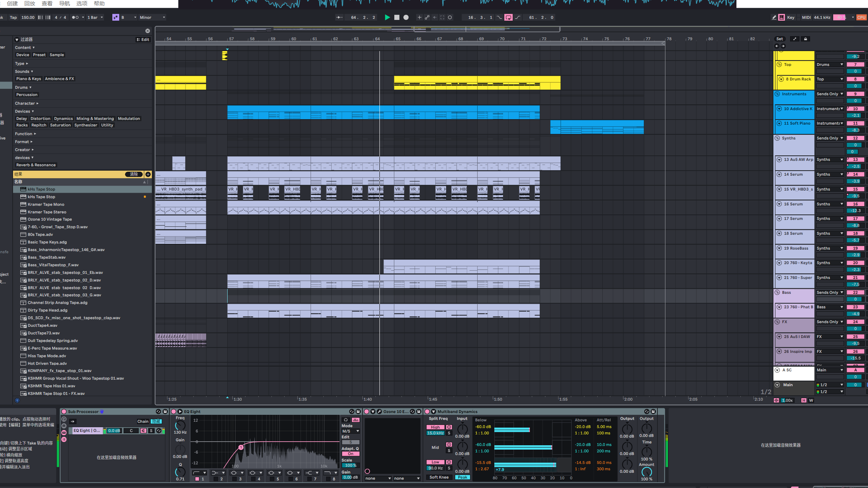Viewport: 868px width, 488px height.
Task: Adjust the EQ Eight Freq knob
Action: click(180, 426)
